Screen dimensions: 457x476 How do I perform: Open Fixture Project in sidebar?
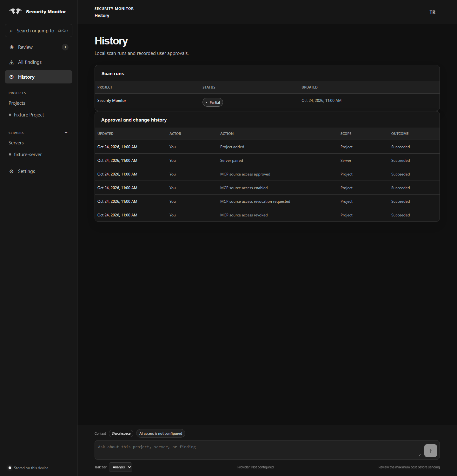pos(29,115)
